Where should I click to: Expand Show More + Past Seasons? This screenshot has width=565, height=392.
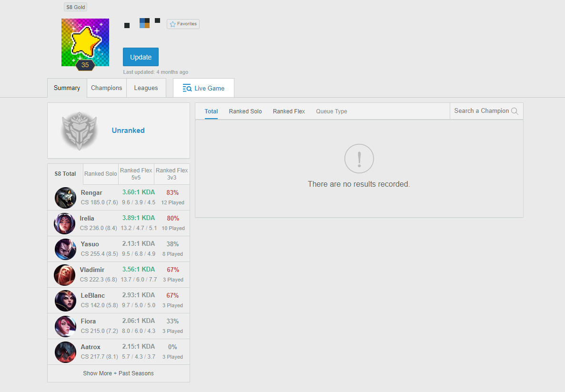point(119,373)
